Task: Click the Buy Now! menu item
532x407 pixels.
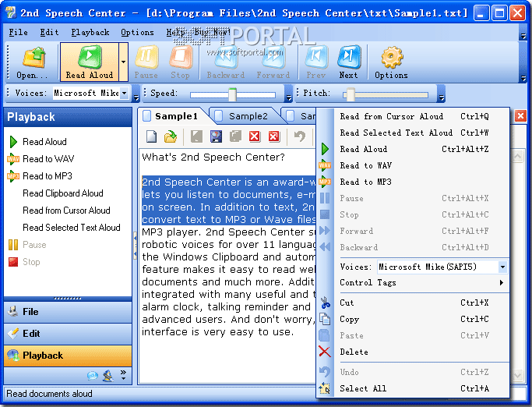Action: click(213, 32)
